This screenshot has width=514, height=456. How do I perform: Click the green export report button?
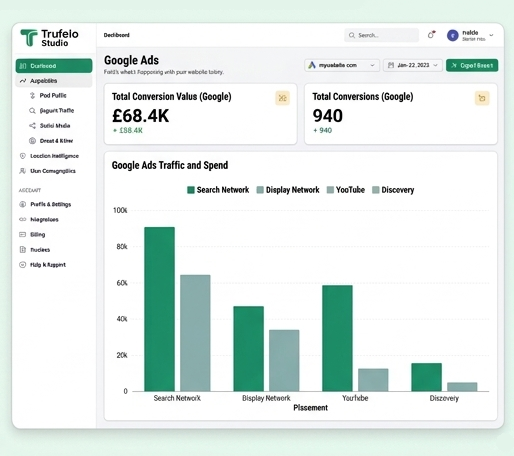(472, 65)
